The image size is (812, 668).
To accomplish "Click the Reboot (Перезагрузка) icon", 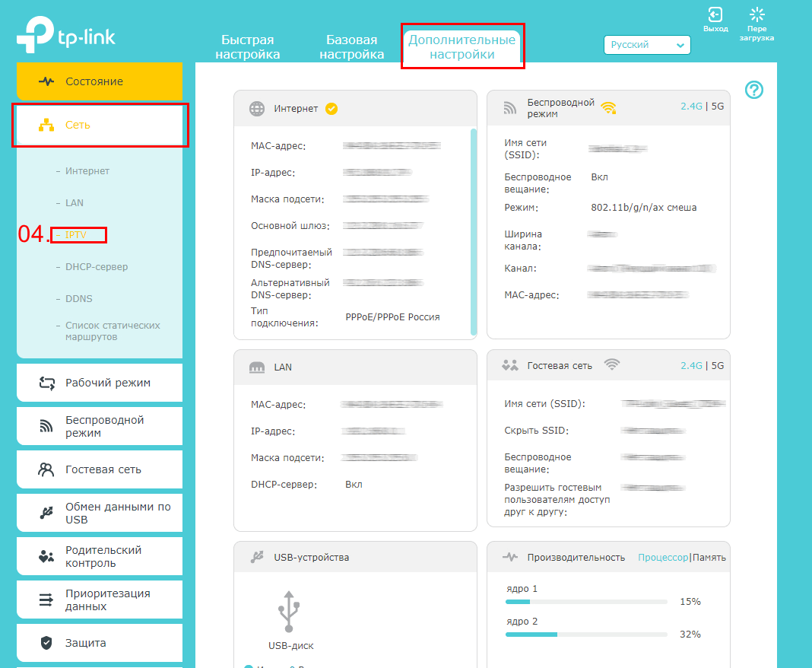I will point(756,15).
